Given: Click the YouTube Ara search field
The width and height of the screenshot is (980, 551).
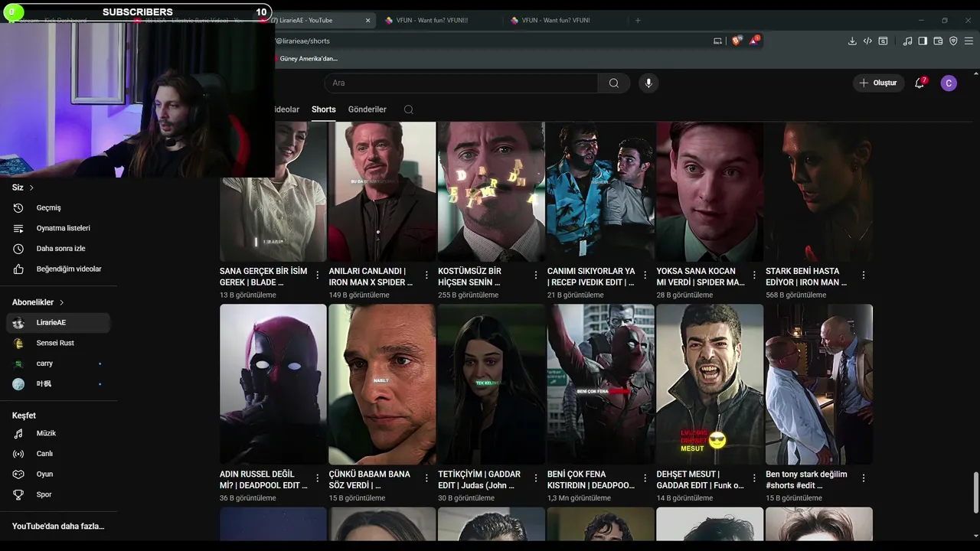Looking at the screenshot, I should click(x=461, y=83).
